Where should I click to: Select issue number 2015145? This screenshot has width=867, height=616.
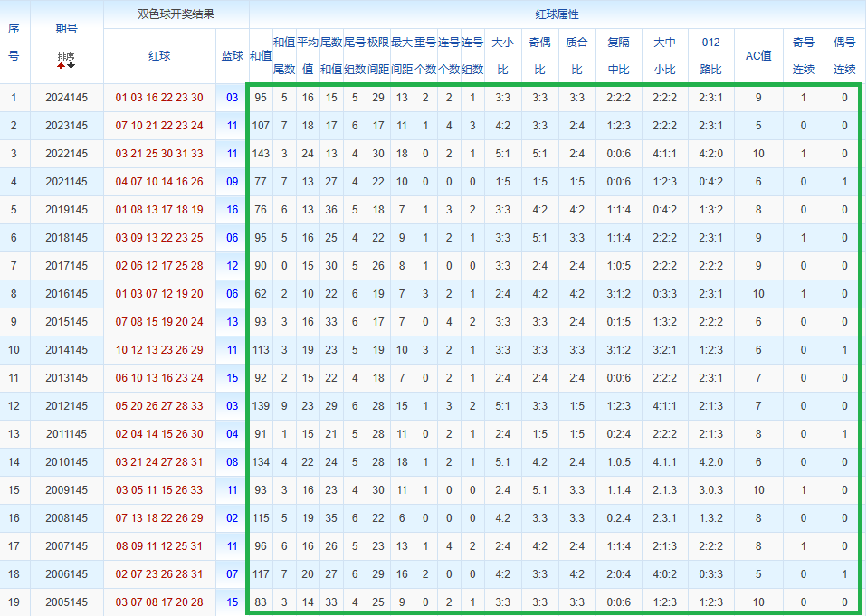[66, 322]
